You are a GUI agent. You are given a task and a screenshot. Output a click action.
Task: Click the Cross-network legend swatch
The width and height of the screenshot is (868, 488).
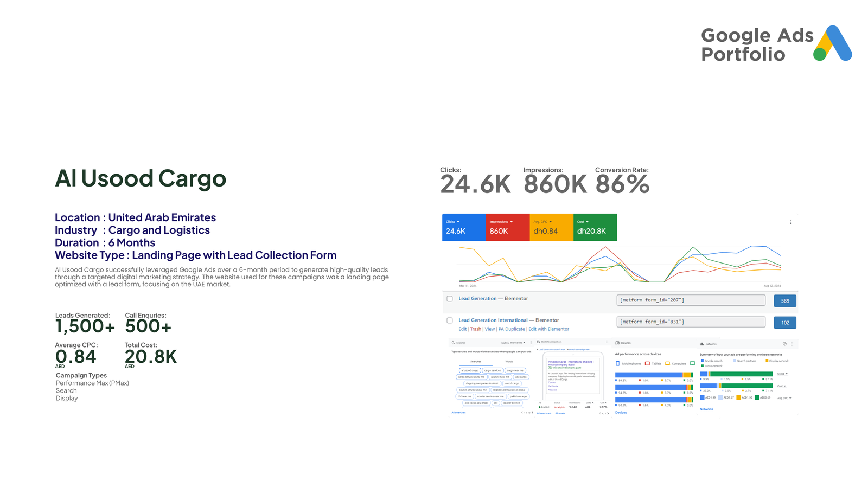(703, 366)
